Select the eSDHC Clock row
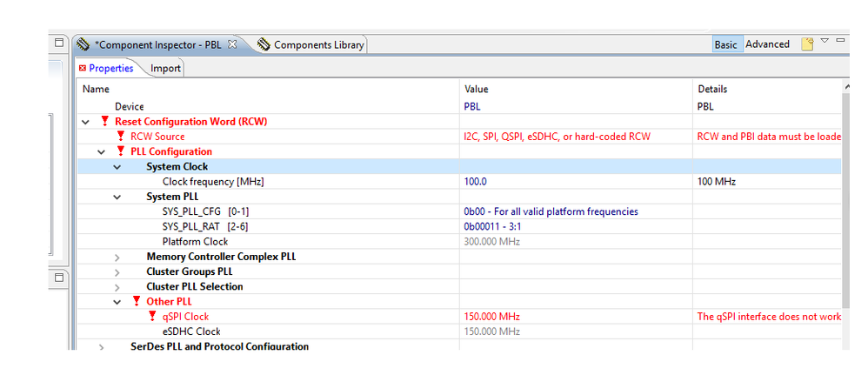The height and width of the screenshot is (375, 868). point(459,331)
